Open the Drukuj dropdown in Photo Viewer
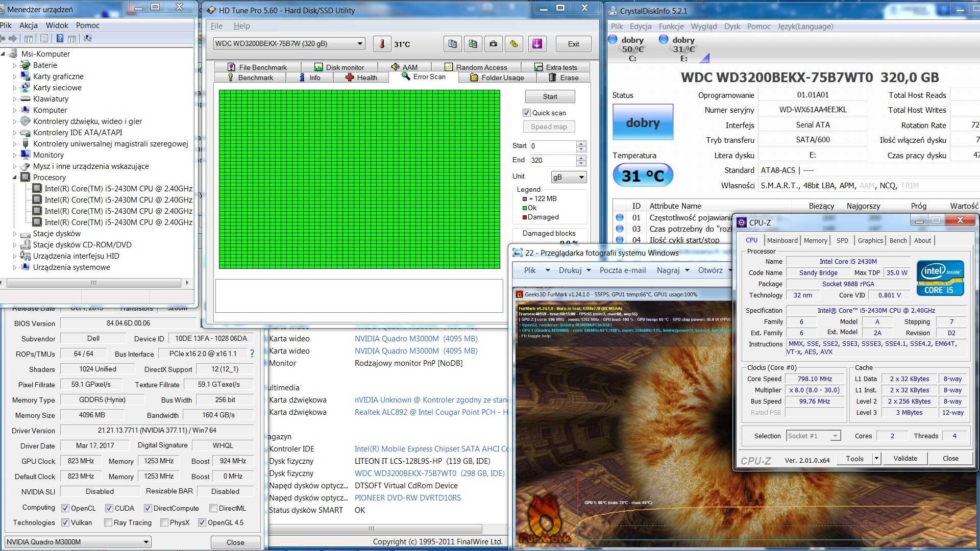980x551 pixels. point(589,270)
